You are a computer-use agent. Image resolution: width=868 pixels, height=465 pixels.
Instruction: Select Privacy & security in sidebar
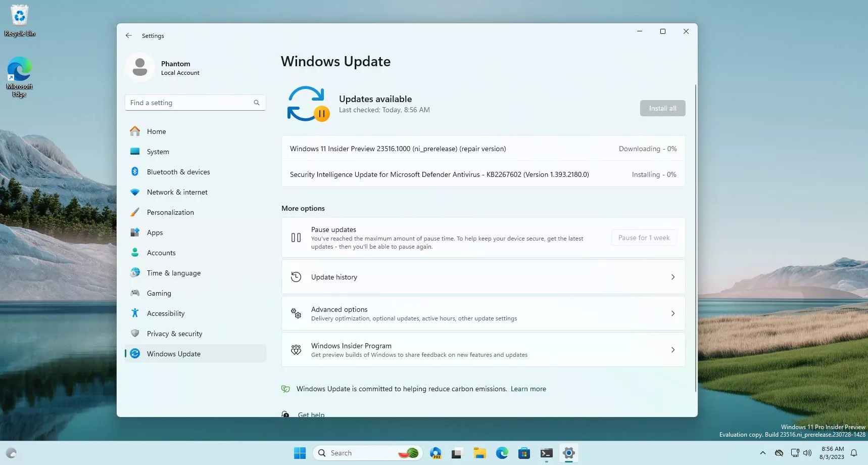pyautogui.click(x=195, y=334)
